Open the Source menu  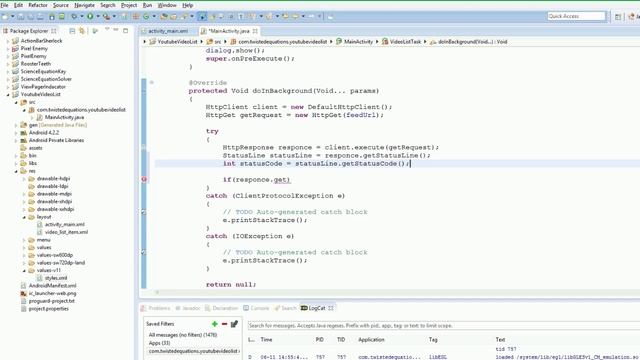click(x=61, y=5)
